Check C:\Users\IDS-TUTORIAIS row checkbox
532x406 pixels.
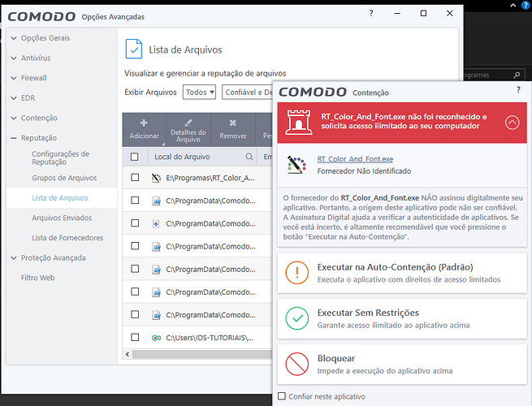135,337
